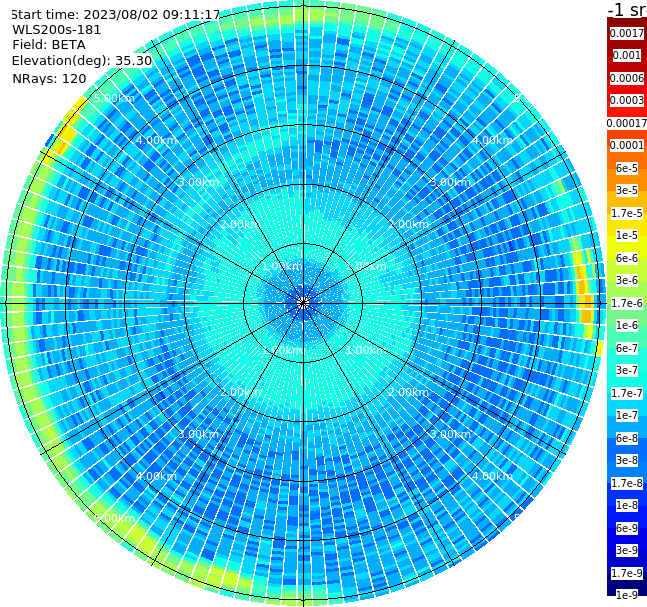Image resolution: width=647 pixels, height=607 pixels.
Task: Select the 6e-9 colorbar tick
Action: tap(627, 528)
